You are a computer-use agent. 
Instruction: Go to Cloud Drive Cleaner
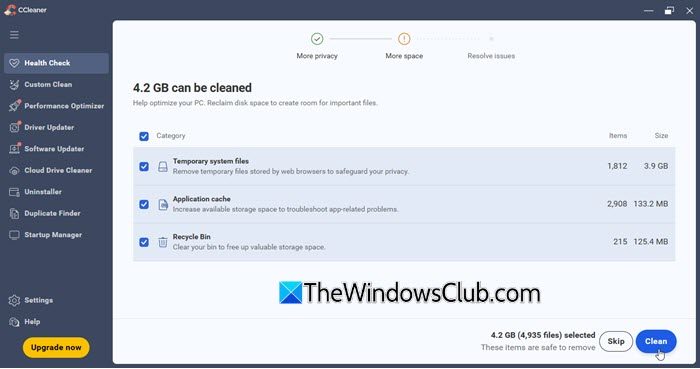pyautogui.click(x=56, y=170)
